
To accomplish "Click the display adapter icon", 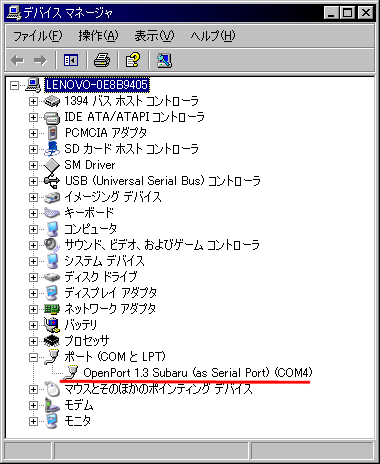I will [52, 293].
